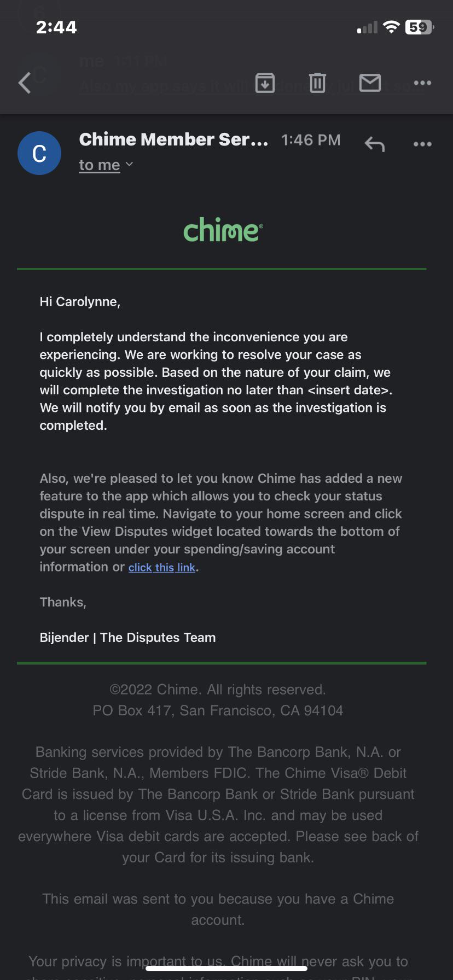The image size is (453, 980).
Task: Tap the "Bijender | The Disputes Team" signature
Action: (127, 638)
